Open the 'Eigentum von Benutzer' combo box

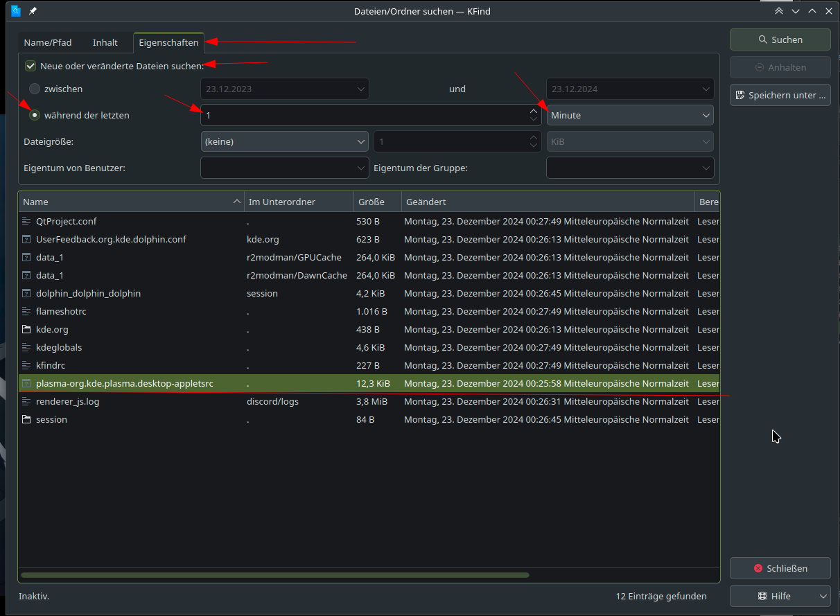pos(285,168)
